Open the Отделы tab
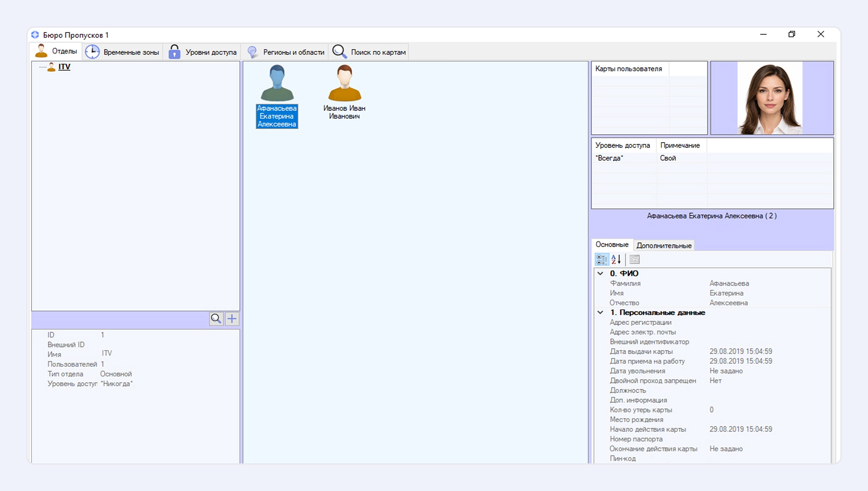The width and height of the screenshot is (868, 491). tap(56, 52)
